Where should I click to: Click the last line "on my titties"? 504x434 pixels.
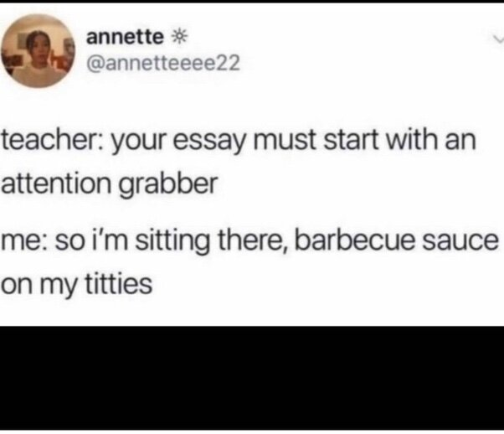coord(76,285)
